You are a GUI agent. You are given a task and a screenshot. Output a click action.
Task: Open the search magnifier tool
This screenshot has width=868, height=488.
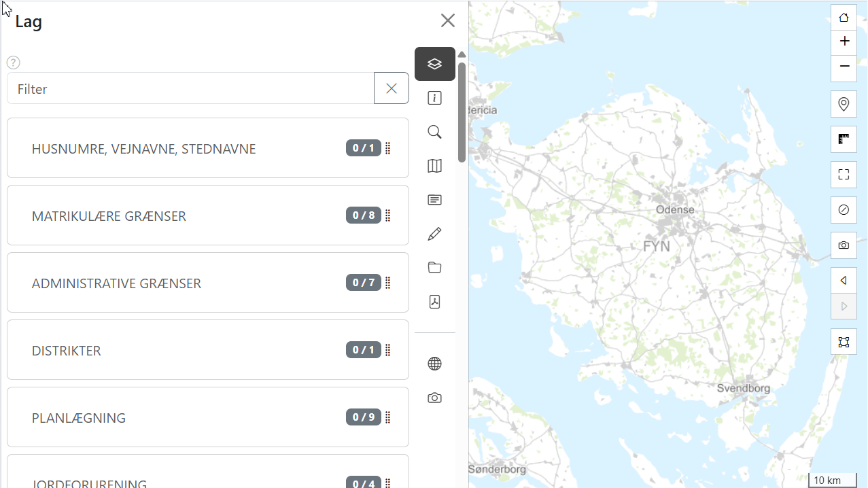(435, 132)
